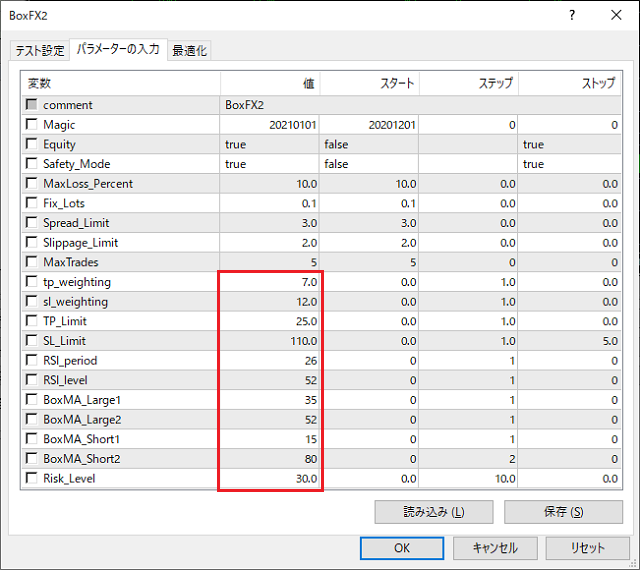Screen dimensions: 640x570
Task: Open the Equity value true cell
Action: pyautogui.click(x=269, y=144)
